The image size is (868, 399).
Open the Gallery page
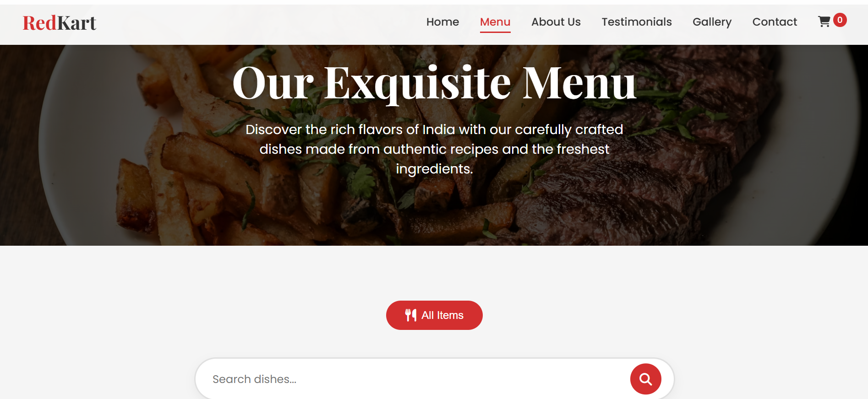click(712, 22)
